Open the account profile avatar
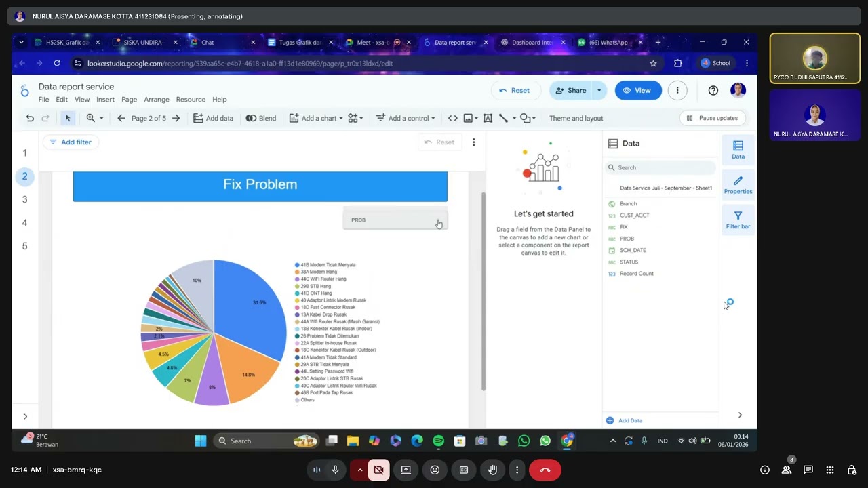This screenshot has height=488, width=868. [738, 90]
